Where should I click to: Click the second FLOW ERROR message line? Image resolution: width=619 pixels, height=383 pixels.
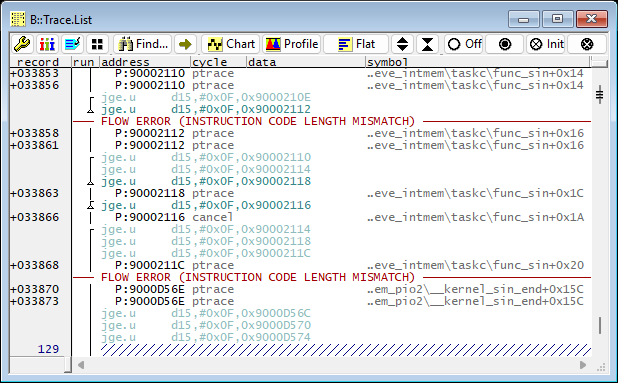(258, 277)
